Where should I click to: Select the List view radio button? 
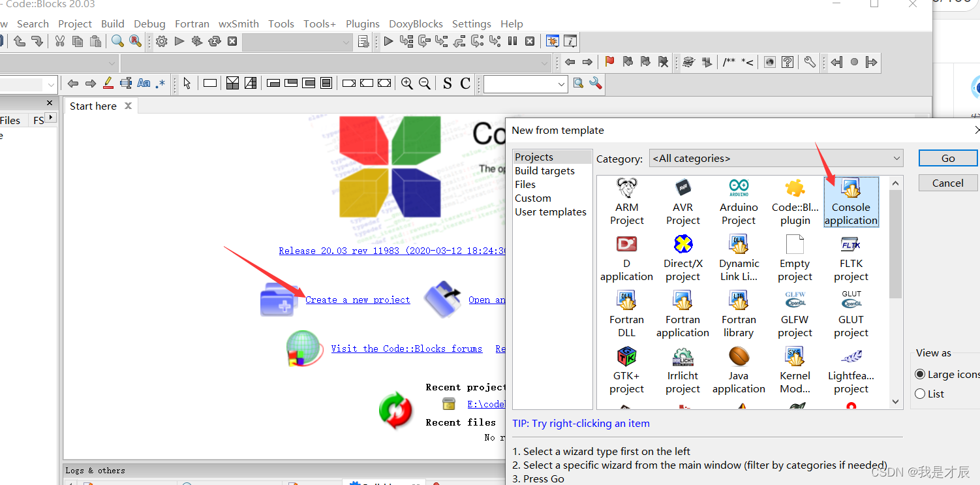click(920, 394)
